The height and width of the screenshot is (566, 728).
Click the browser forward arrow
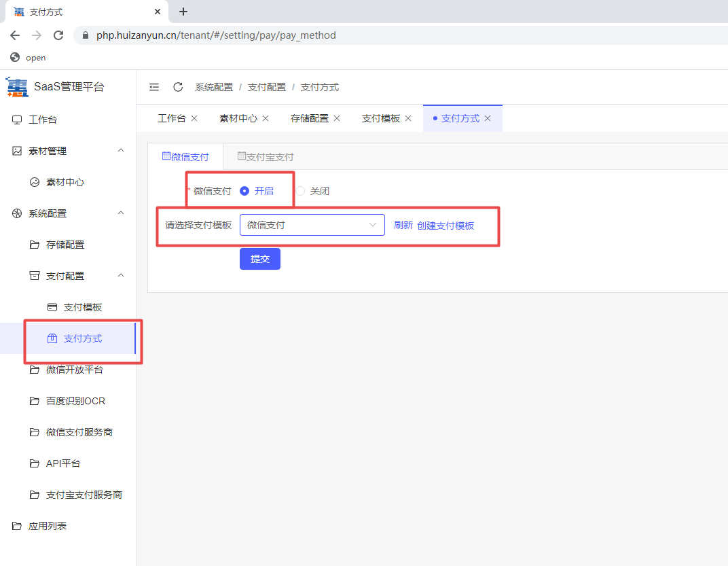37,35
